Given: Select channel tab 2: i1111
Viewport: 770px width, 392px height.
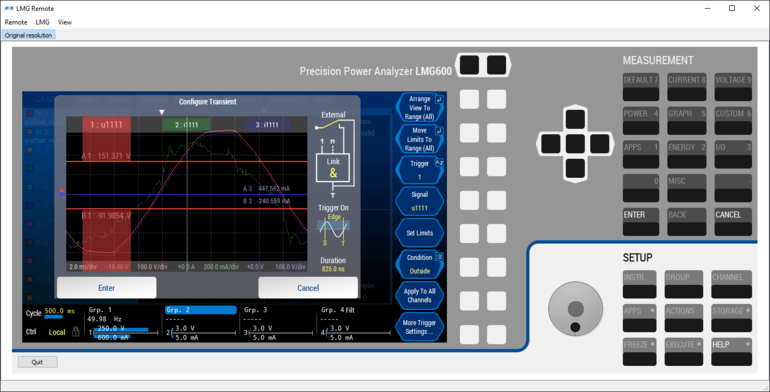Looking at the screenshot, I should 187,125.
